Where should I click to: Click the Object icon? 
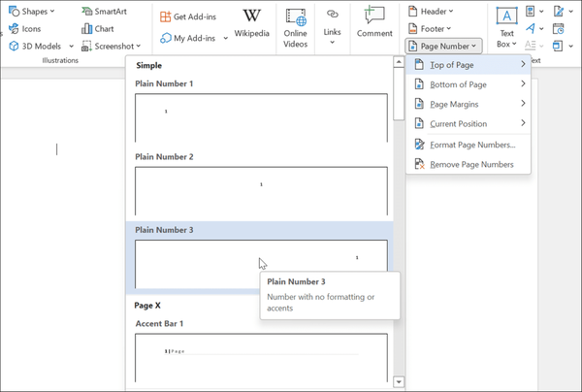click(558, 46)
